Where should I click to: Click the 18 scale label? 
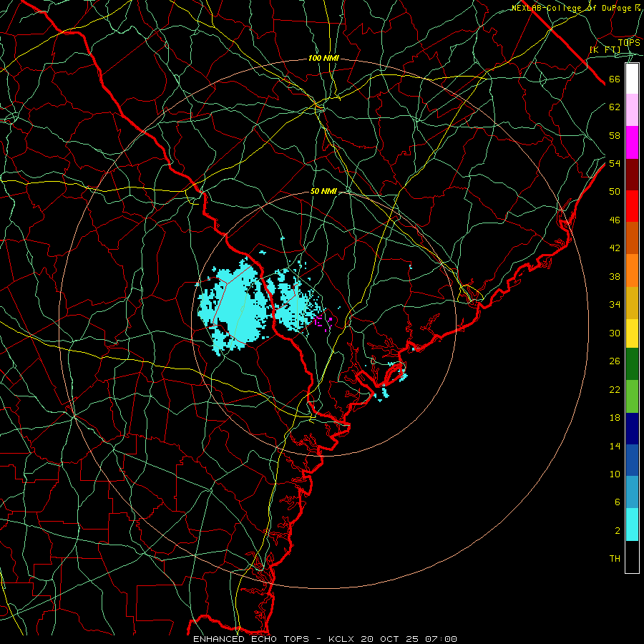[615, 418]
